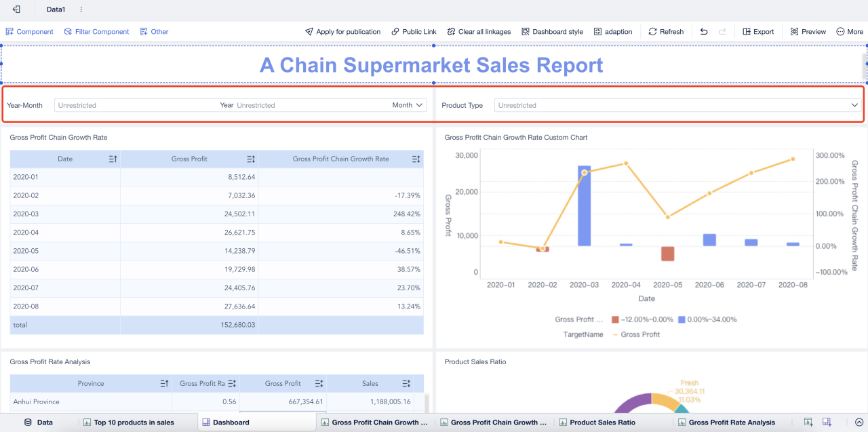Toggle the Gross Profit line legend
868x432 pixels.
636,334
